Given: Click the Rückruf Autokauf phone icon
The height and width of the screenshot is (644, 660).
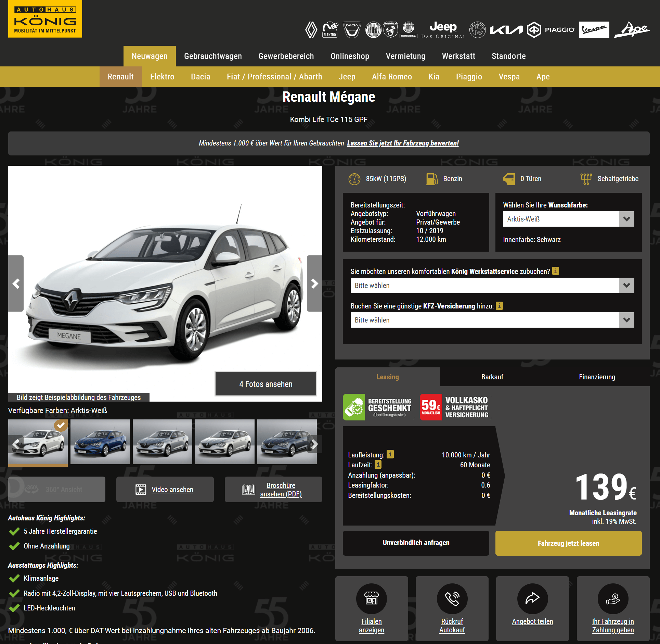Looking at the screenshot, I should pyautogui.click(x=452, y=598).
